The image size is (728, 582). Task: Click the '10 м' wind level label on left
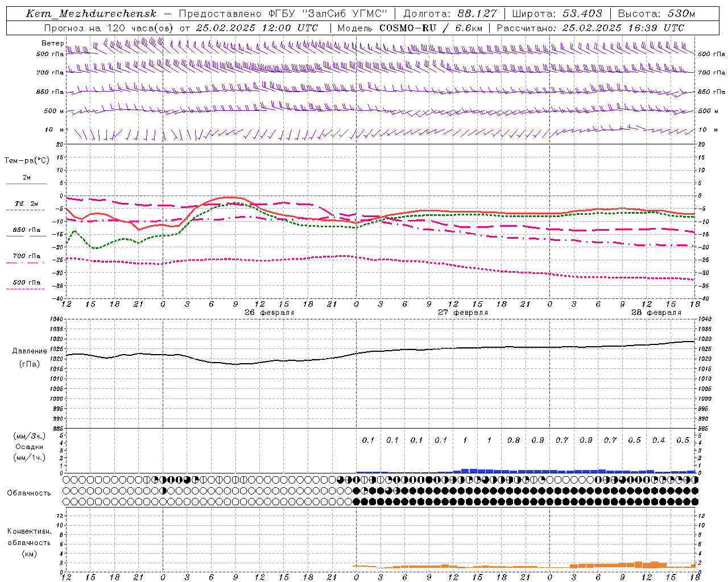tap(55, 130)
